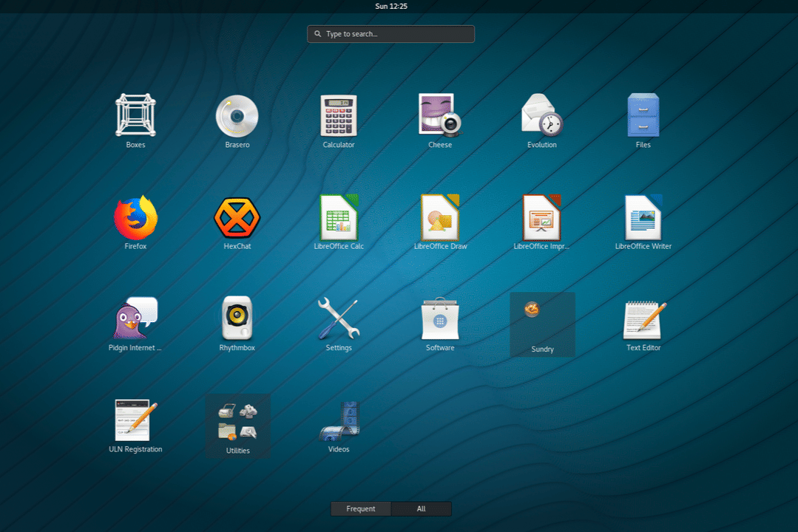The image size is (798, 532).
Task: Launch the Settings application
Action: [x=338, y=318]
